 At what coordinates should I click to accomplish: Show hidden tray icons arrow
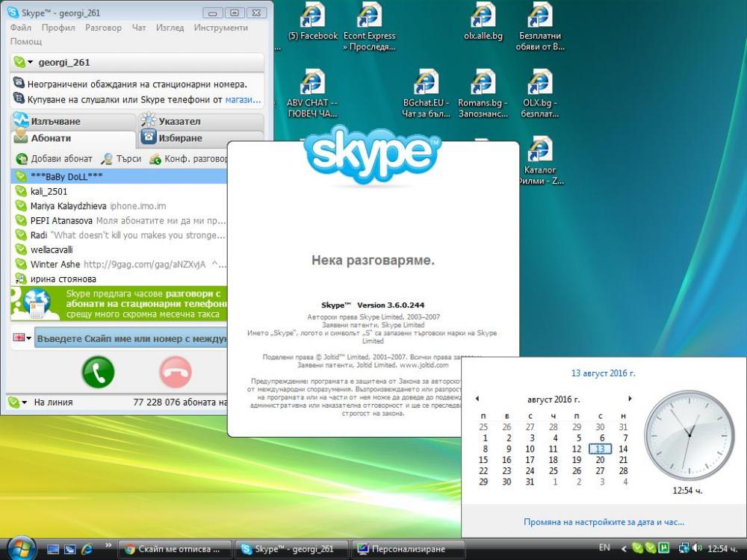coord(624,549)
